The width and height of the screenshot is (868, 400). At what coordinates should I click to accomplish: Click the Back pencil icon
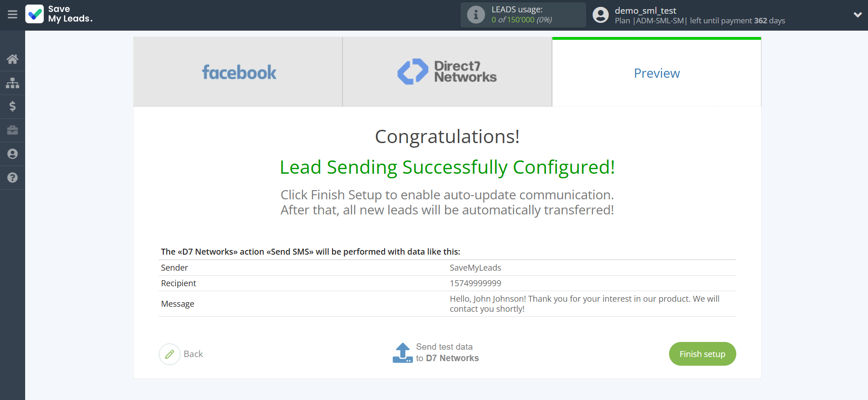[170, 354]
